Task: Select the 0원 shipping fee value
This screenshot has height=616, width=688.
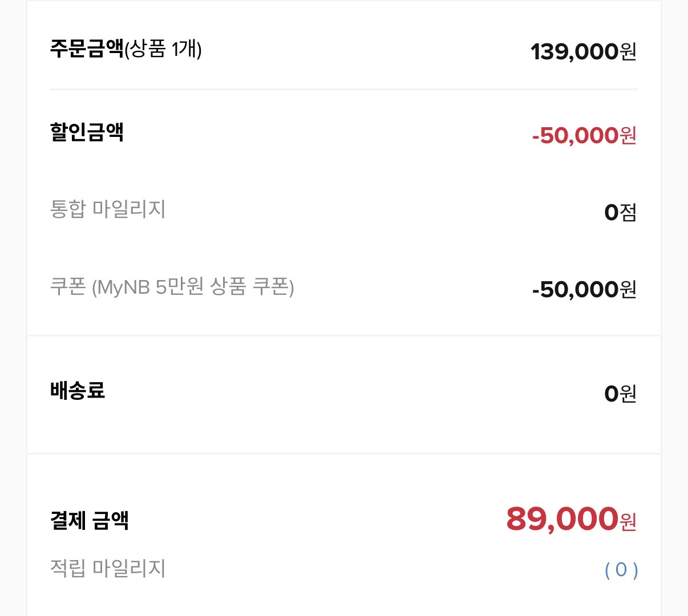Action: click(620, 394)
